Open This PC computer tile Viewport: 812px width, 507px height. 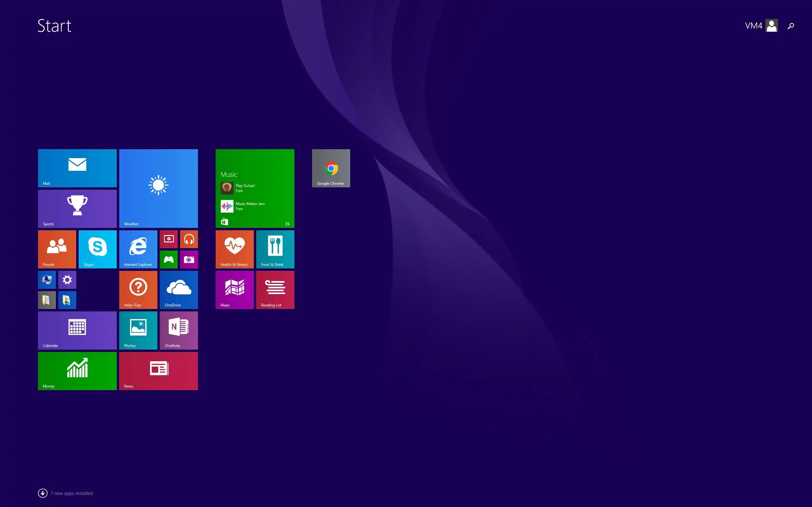[47, 280]
